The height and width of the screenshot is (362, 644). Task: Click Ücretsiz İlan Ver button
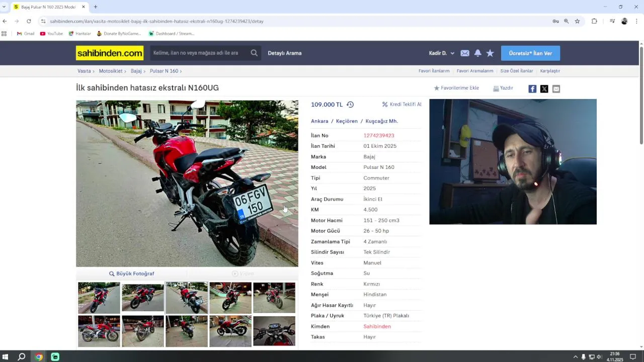pyautogui.click(x=530, y=53)
